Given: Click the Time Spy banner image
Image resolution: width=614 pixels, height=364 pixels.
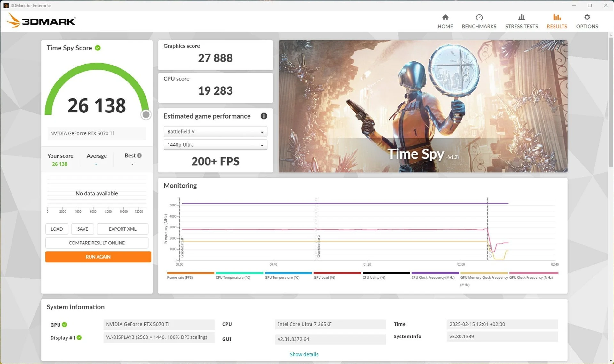Looking at the screenshot, I should coord(423,106).
